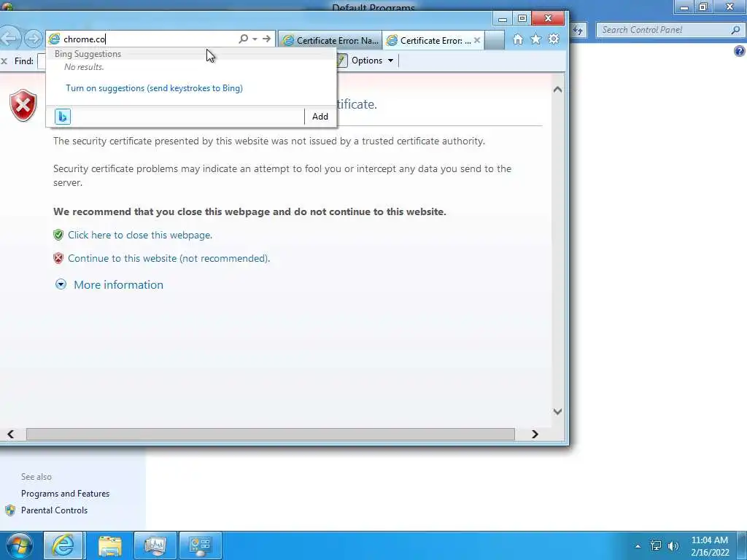Go back with the IE back arrow

[9, 39]
